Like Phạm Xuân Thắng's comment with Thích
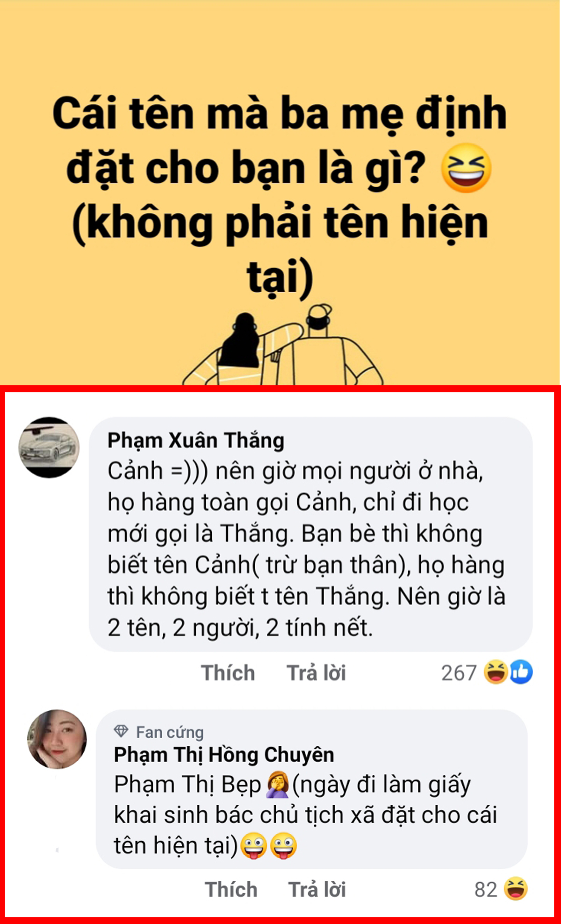561x924 pixels. (x=228, y=673)
